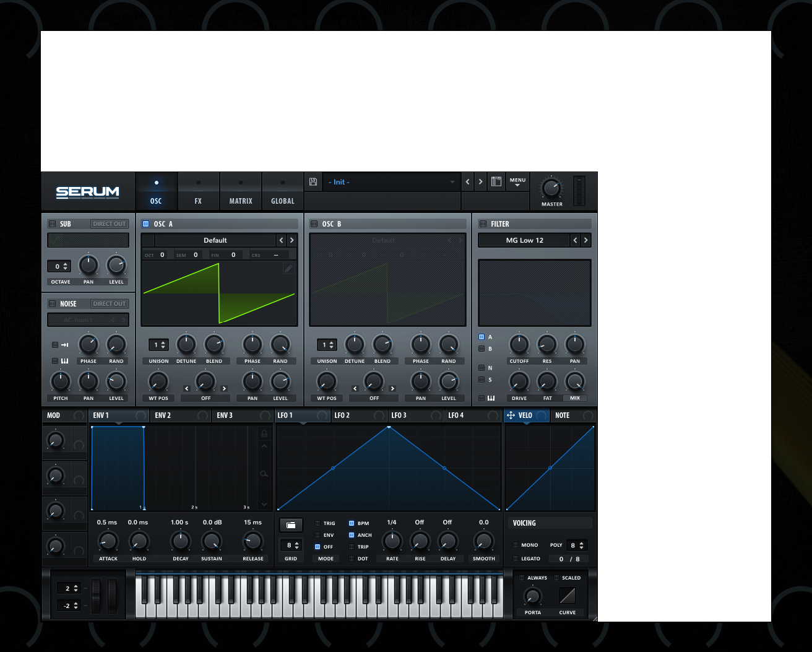Select the LFO 3 tab

pos(417,415)
